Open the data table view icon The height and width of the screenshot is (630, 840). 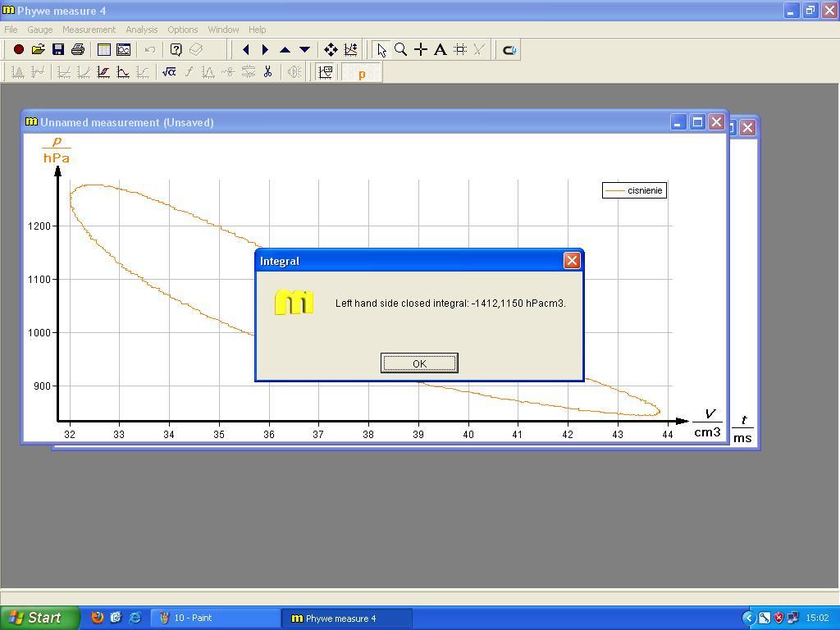tap(104, 50)
